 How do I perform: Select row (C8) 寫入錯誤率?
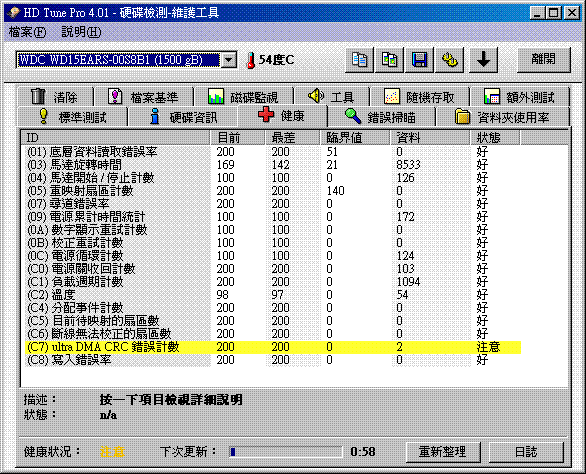(273, 360)
